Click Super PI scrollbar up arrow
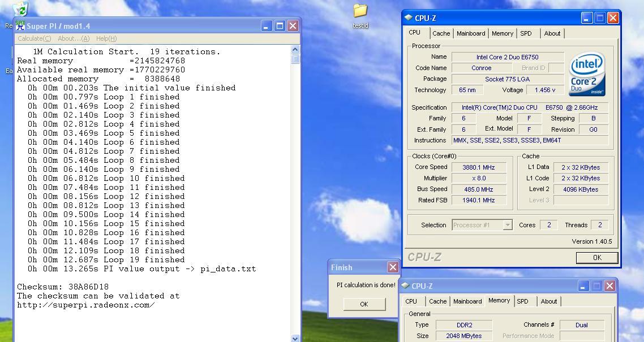The width and height of the screenshot is (644, 342). coord(295,49)
